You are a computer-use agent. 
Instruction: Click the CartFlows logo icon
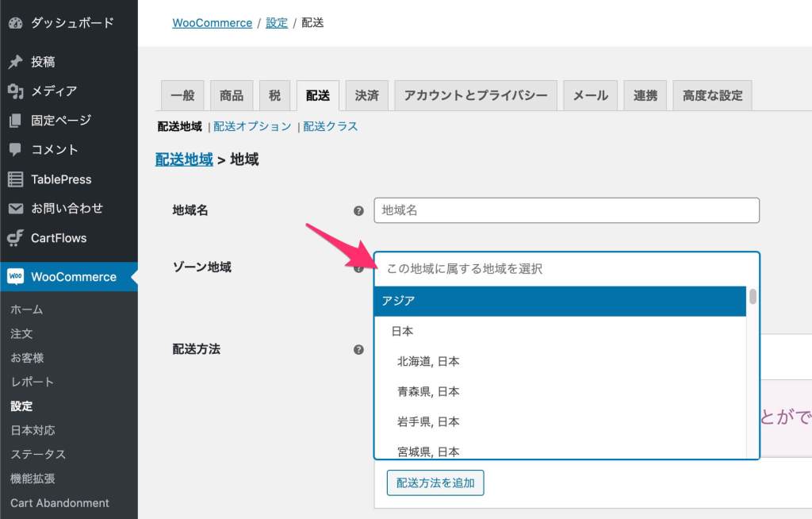click(x=15, y=238)
